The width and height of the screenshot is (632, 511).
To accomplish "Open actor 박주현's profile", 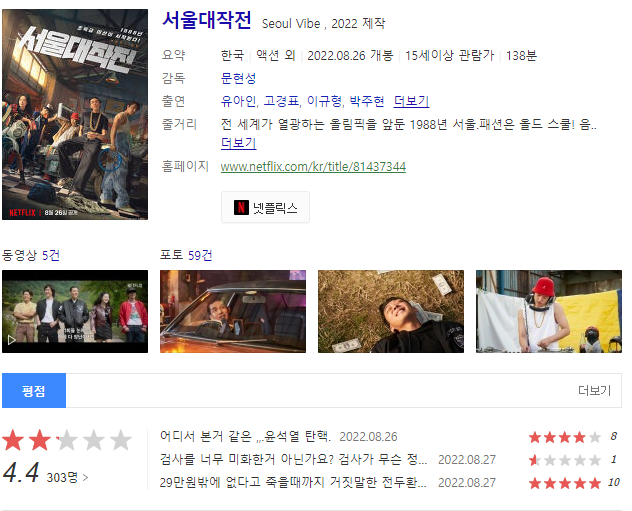I will click(x=366, y=101).
